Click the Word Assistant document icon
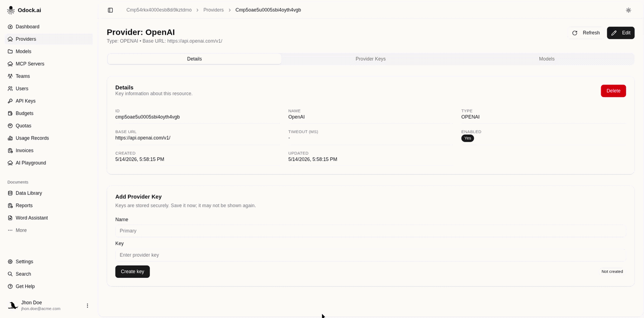644x318 pixels. tap(11, 218)
